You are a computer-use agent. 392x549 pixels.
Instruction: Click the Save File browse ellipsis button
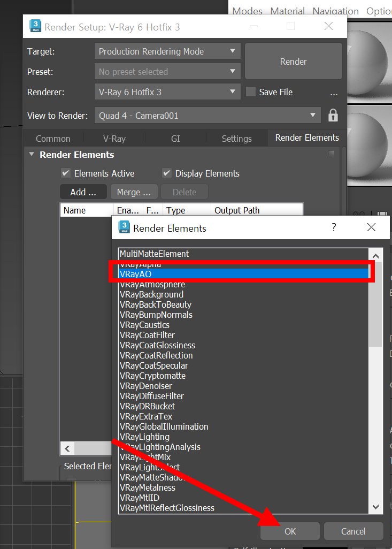[x=334, y=93]
